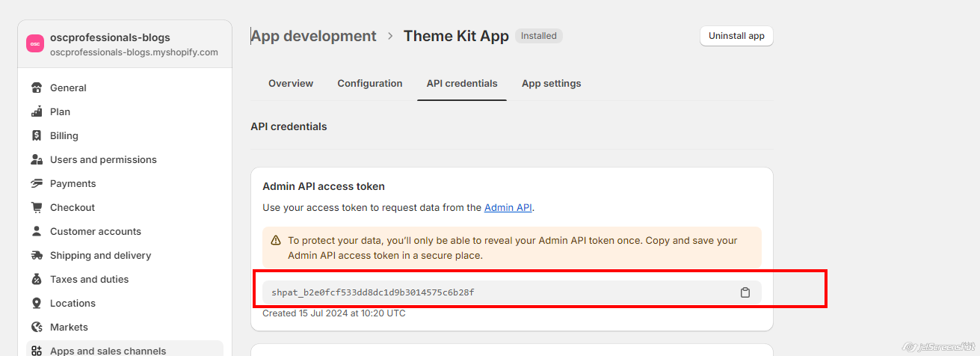Select the App settings tab
This screenshot has height=356, width=980.
pyautogui.click(x=551, y=84)
